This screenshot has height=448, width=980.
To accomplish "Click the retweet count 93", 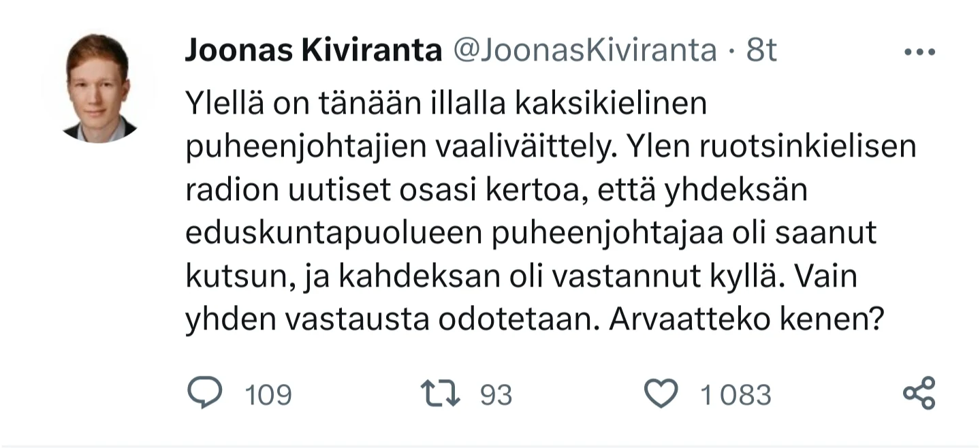I will click(496, 395).
